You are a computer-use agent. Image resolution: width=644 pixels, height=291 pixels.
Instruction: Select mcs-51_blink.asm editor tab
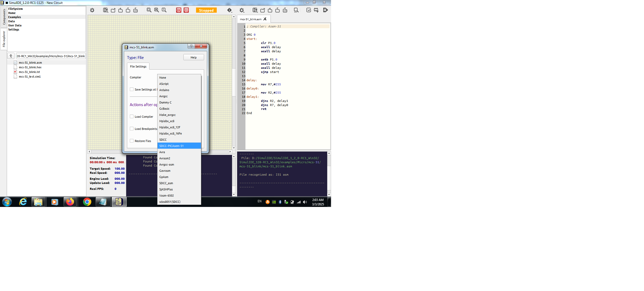[251, 19]
